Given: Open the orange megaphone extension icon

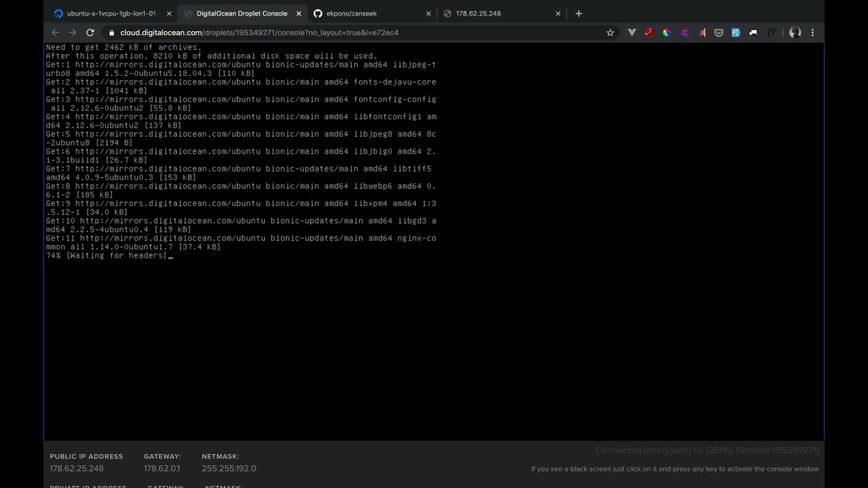Looking at the screenshot, I should click(702, 33).
